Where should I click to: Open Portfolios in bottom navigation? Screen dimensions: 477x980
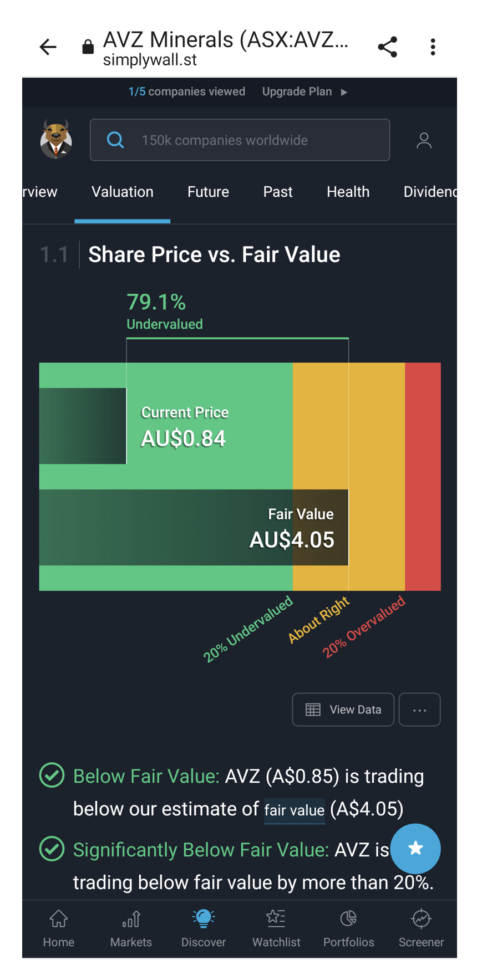click(x=348, y=928)
